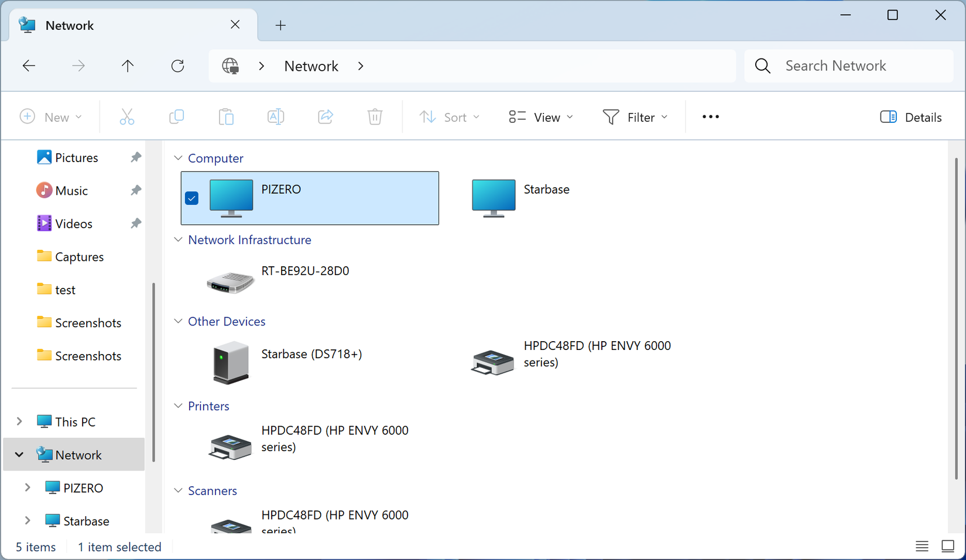The height and width of the screenshot is (560, 966).
Task: Click the Copy icon in the toolbar
Action: tap(177, 116)
